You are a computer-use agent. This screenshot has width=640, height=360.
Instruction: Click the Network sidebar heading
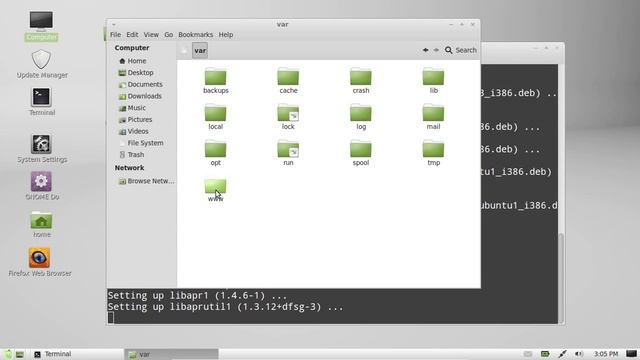129,168
